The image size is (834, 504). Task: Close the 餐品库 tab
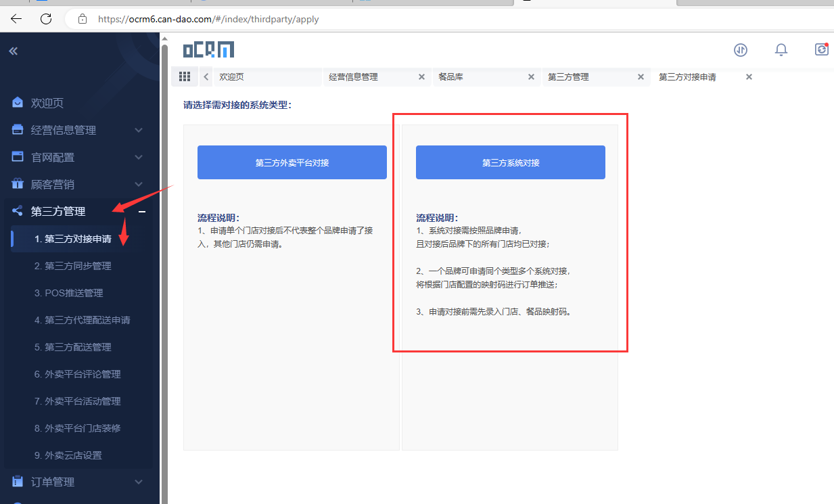pyautogui.click(x=531, y=77)
